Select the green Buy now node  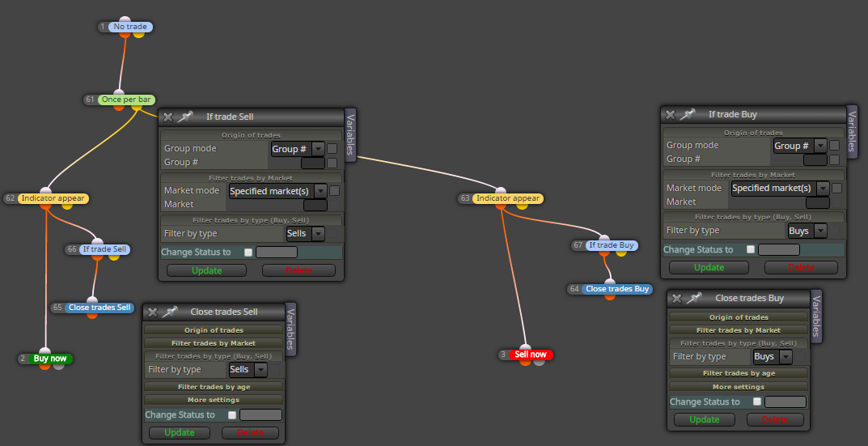click(x=50, y=359)
